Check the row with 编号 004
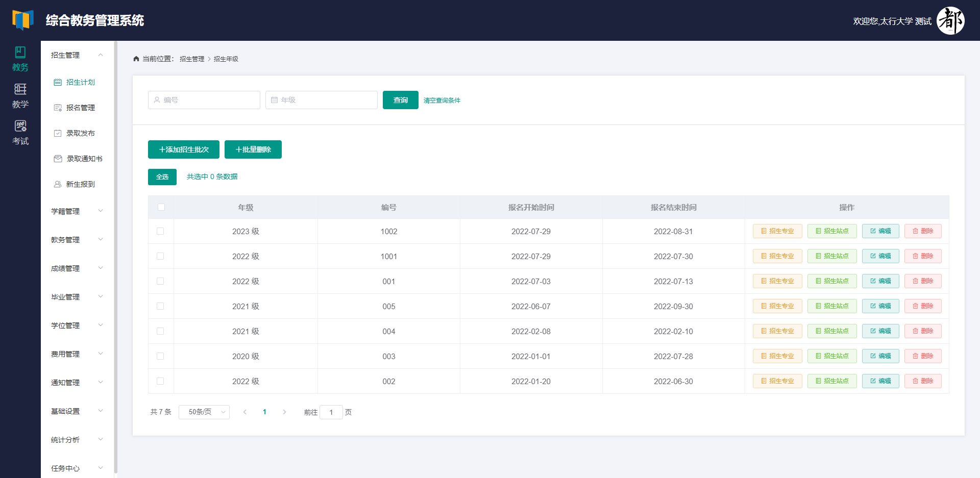The height and width of the screenshot is (478, 980). tap(160, 331)
